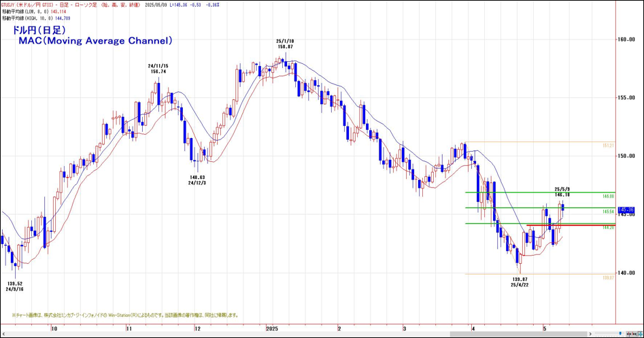Click the 25/4/22 low annotation under the candles
The image size is (644, 338).
(520, 282)
